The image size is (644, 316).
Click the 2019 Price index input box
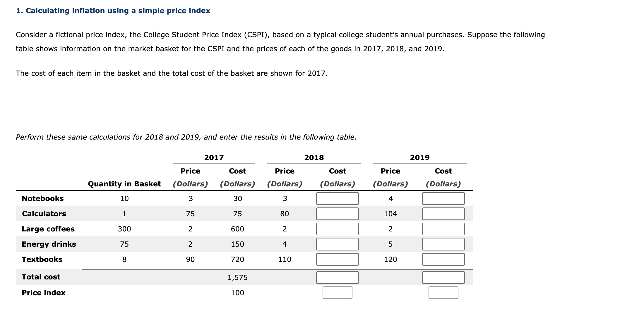pos(443,293)
